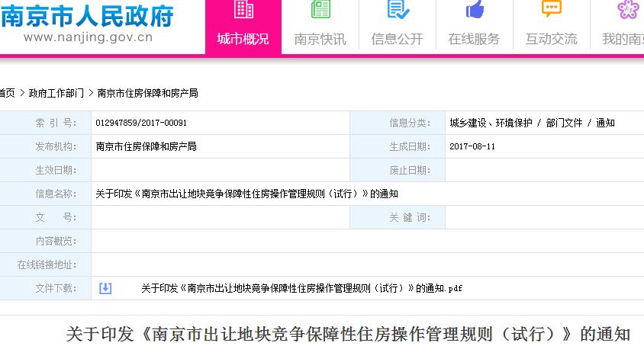The width and height of the screenshot is (644, 362).
Task: Click the 生成日期 field label
Action: (x=410, y=146)
